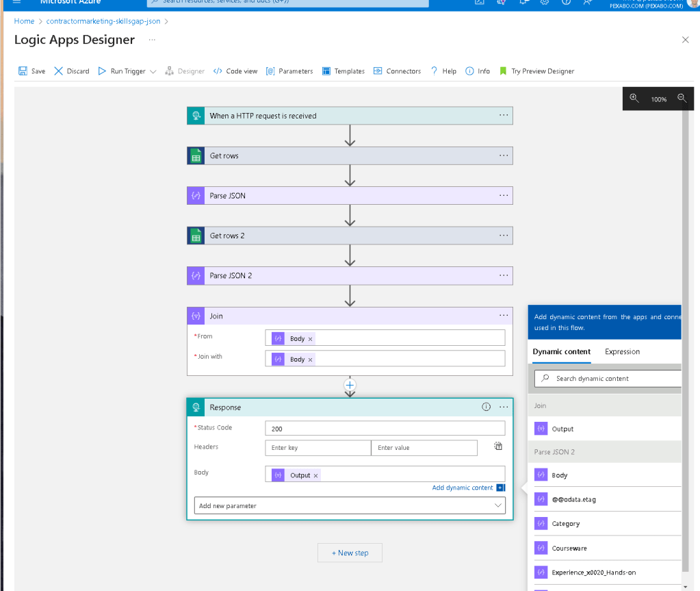
Task: Expand the Run Trigger dropdown chevron
Action: pos(153,71)
